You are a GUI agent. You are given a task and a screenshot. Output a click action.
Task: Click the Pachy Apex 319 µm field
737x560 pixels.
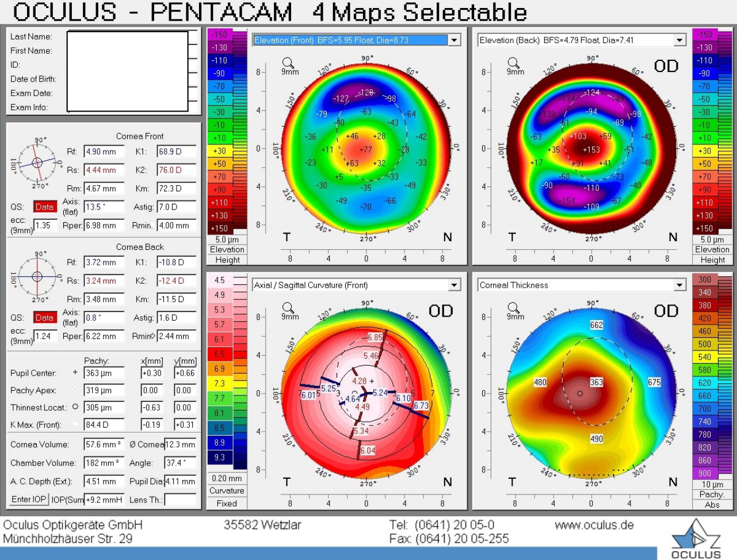coord(104,390)
